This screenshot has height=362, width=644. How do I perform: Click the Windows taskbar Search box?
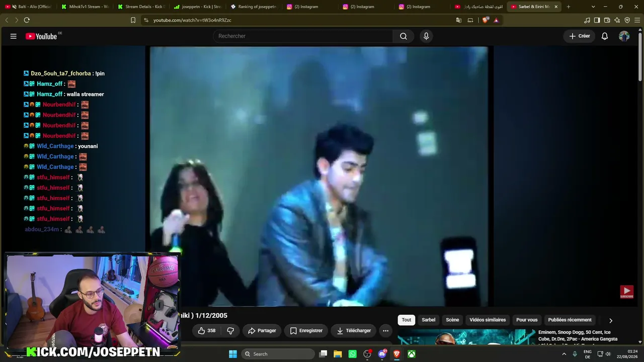click(278, 354)
